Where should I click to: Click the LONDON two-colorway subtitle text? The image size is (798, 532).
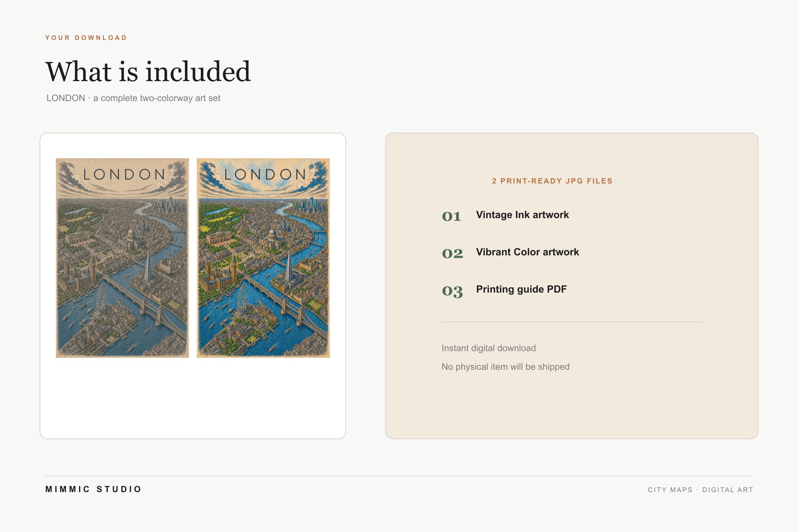tap(133, 98)
